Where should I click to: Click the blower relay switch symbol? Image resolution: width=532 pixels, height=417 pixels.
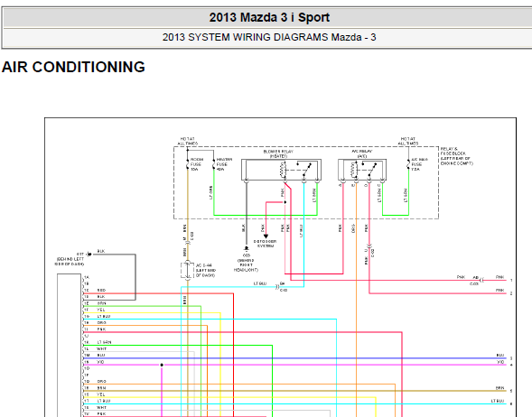pos(306,170)
